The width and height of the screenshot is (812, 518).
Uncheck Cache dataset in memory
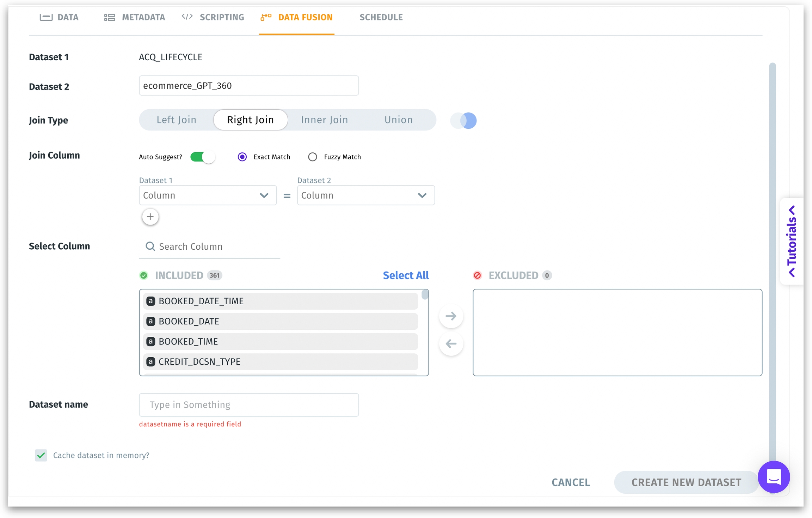click(41, 455)
